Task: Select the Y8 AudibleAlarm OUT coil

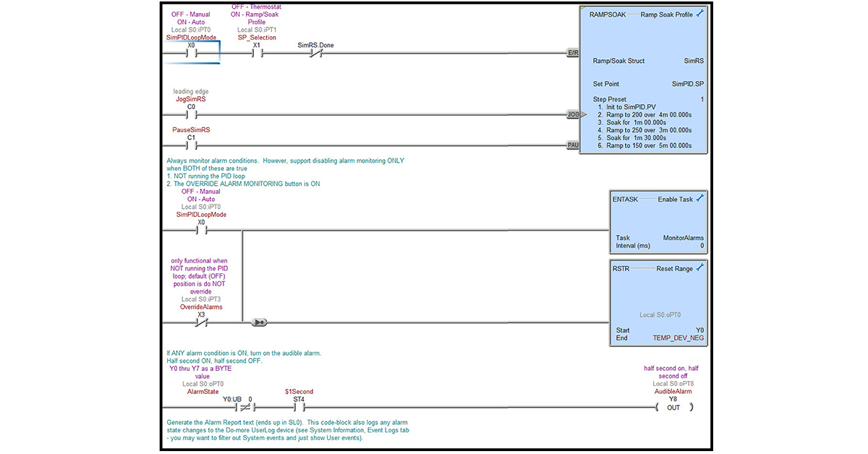Action: click(x=673, y=408)
